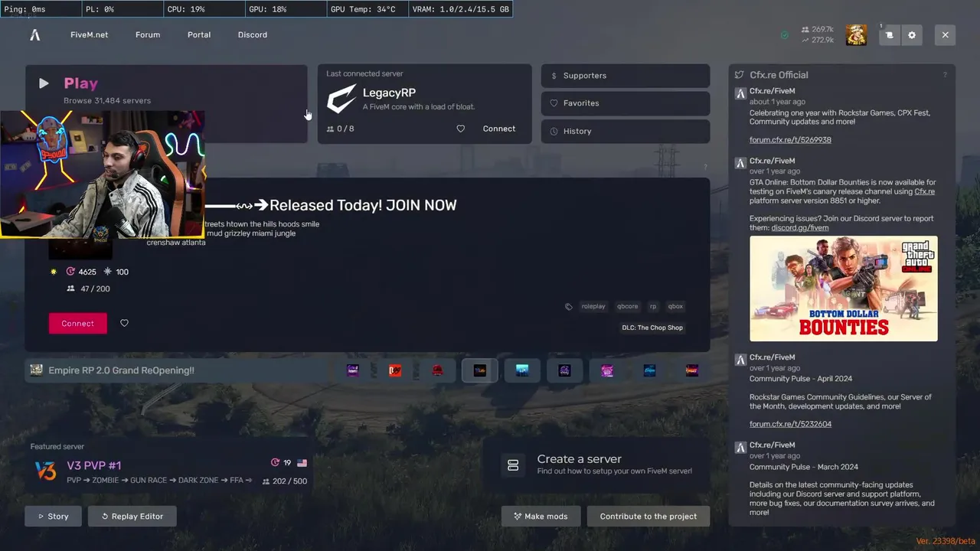Click the Ver. 23398/beta text
Viewport: 980px width, 551px height.
pyautogui.click(x=946, y=541)
